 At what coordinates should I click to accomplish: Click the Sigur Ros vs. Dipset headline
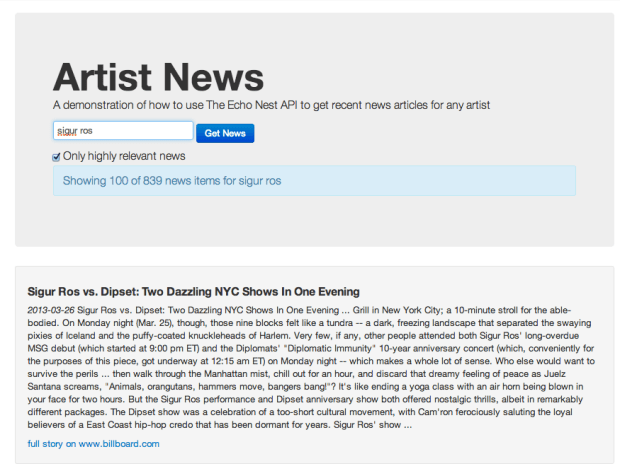coord(185,292)
